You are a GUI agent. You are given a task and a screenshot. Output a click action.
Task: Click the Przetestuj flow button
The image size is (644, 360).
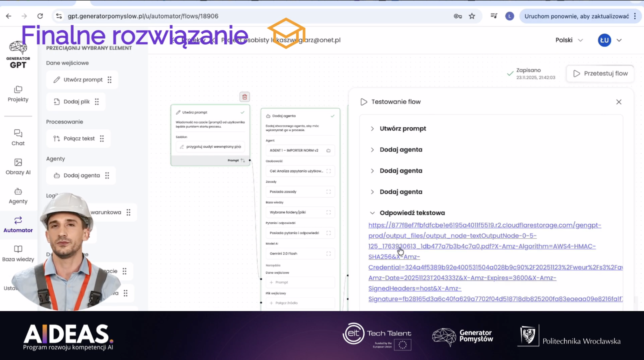600,74
